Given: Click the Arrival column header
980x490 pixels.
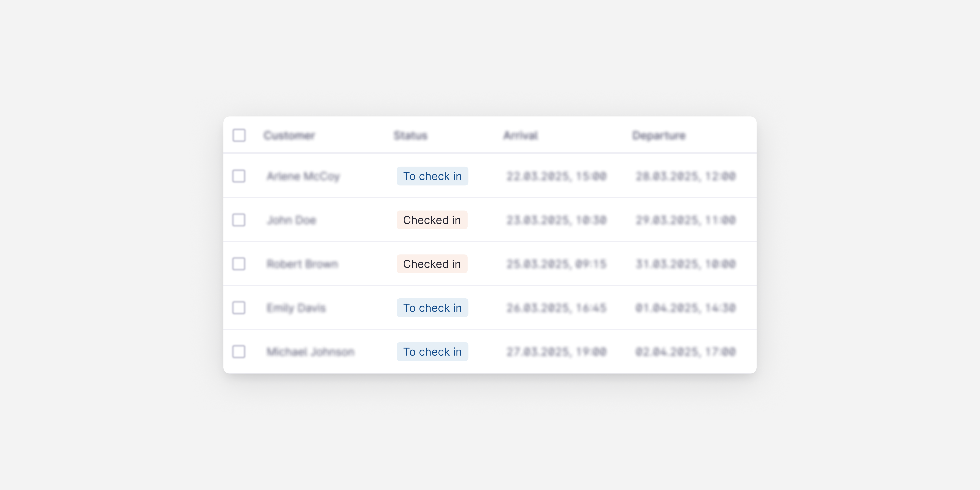Looking at the screenshot, I should coord(520,135).
